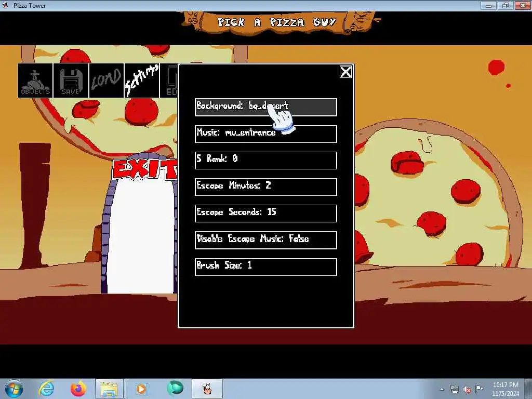This screenshot has height=399, width=532.
Task: Show hidden system tray icons
Action: click(442, 389)
